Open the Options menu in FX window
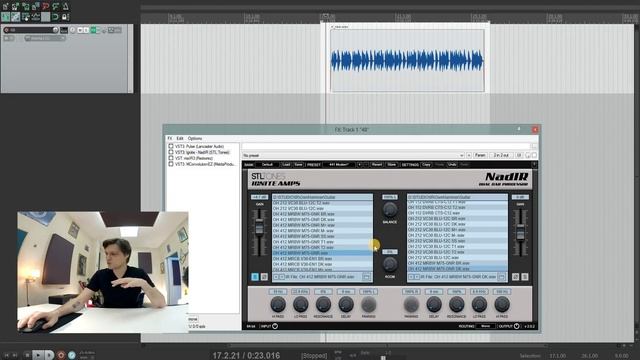Image resolution: width=640 pixels, height=360 pixels. click(195, 139)
